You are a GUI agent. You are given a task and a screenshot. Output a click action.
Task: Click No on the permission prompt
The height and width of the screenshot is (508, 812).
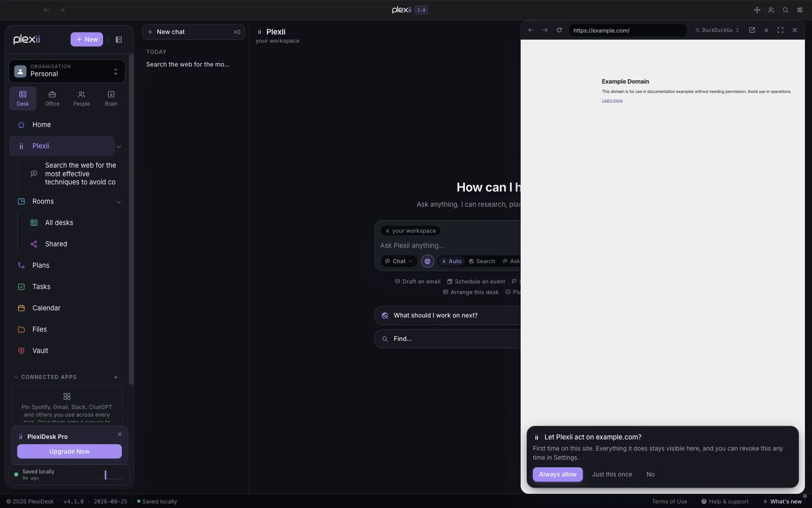pos(651,475)
